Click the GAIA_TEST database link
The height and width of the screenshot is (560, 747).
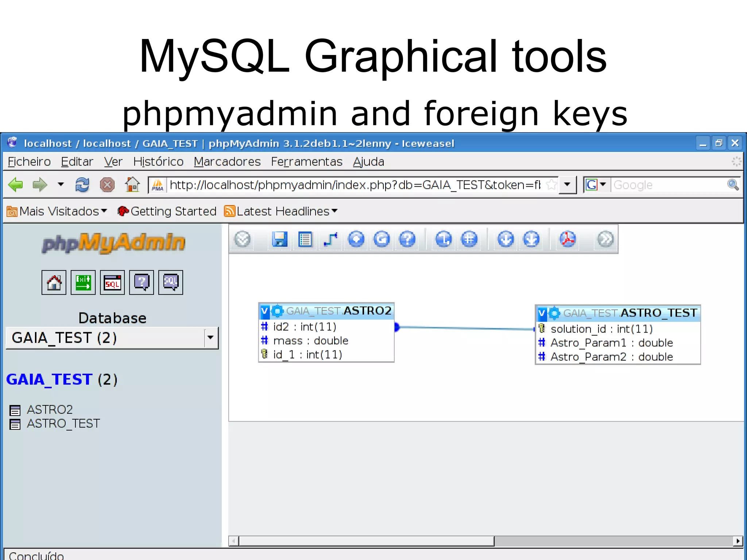pos(49,380)
